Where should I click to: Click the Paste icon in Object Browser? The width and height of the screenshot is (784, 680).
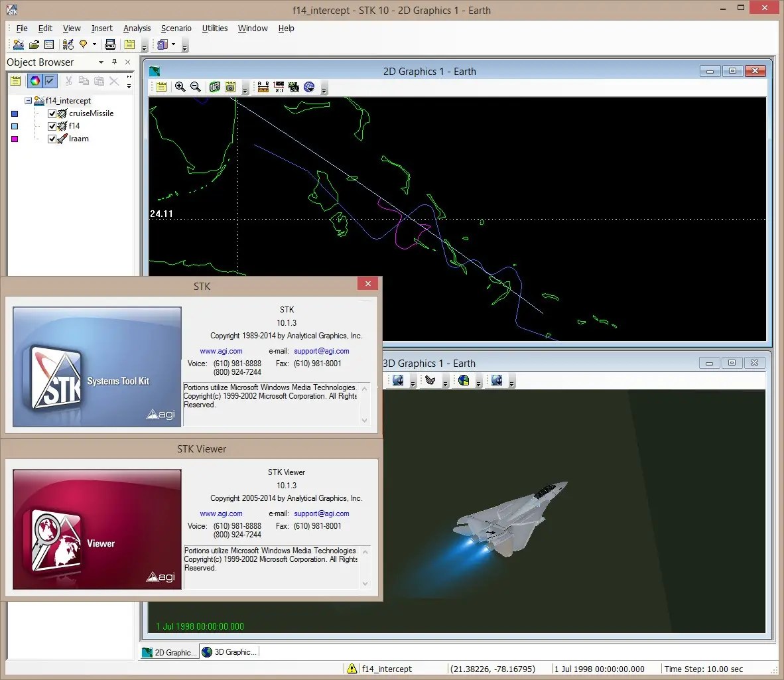point(99,80)
